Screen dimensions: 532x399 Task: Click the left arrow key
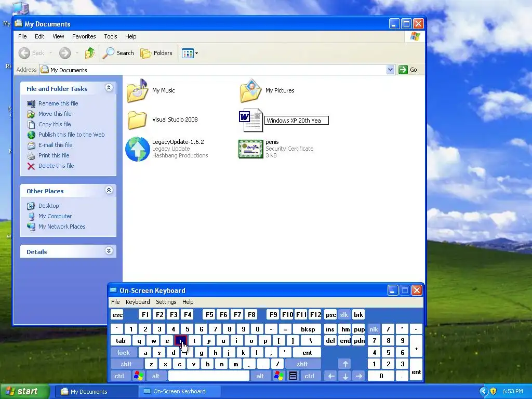pos(331,376)
